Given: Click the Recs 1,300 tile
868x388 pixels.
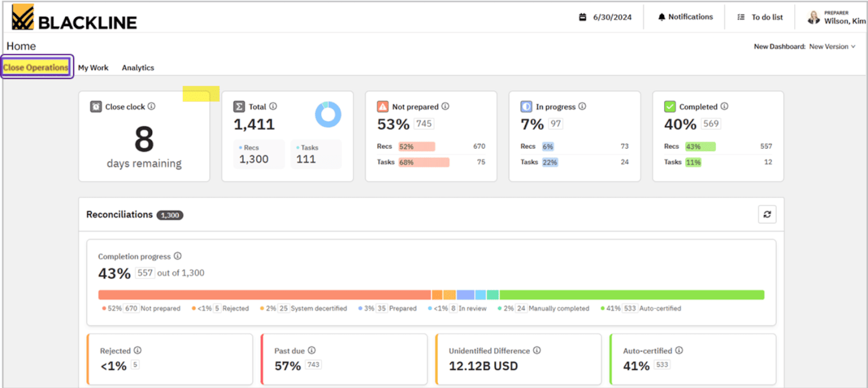Looking at the screenshot, I should [x=259, y=154].
